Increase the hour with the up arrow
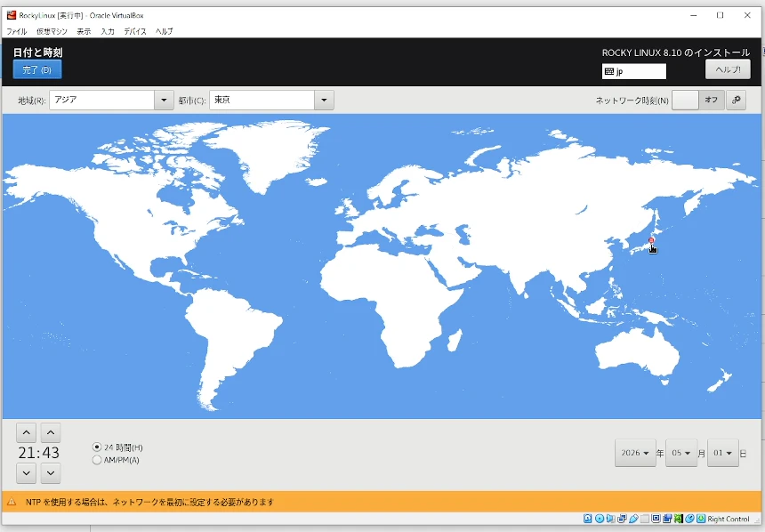The image size is (765, 532). click(x=27, y=432)
